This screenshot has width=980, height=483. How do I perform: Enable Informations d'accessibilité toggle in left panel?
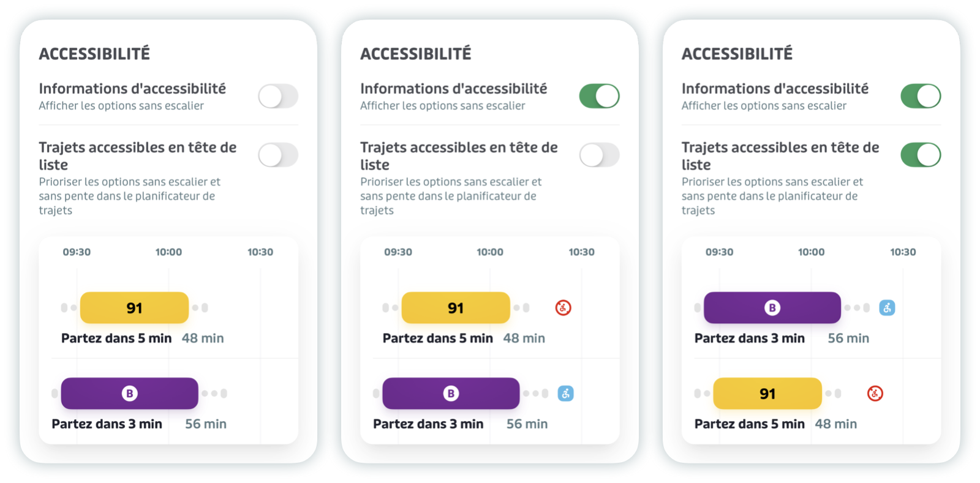coord(278,96)
